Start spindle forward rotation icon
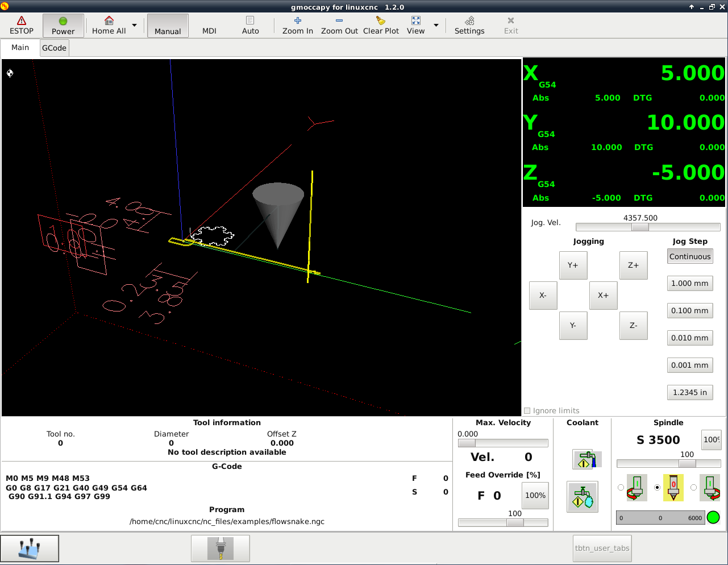The width and height of the screenshot is (728, 565). click(x=710, y=488)
